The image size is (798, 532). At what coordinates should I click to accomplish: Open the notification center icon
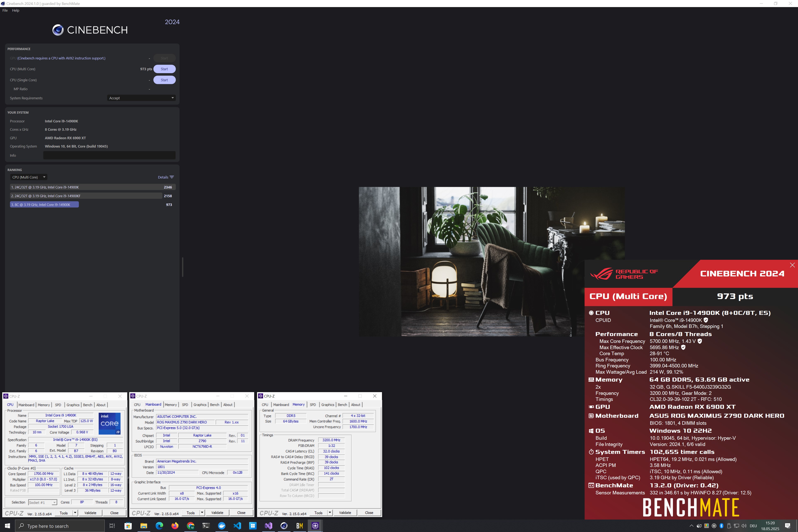coord(787,526)
